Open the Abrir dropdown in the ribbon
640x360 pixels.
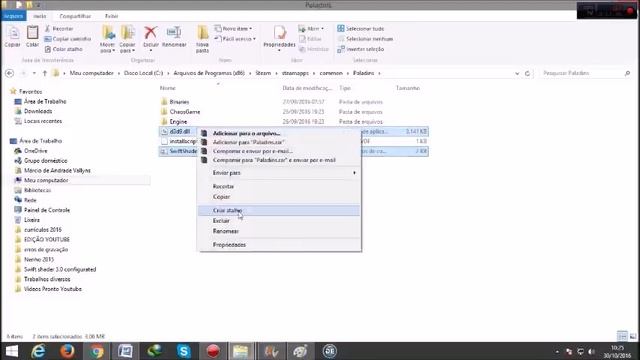(x=311, y=29)
